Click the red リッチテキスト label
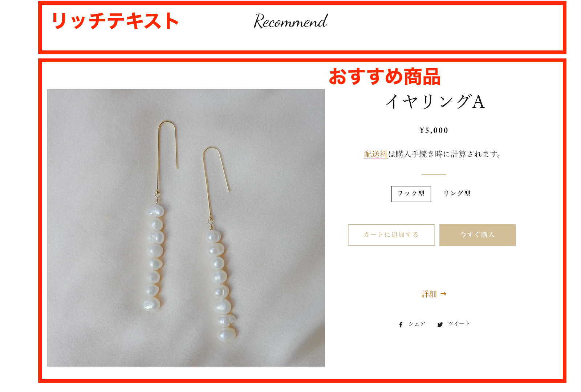Screen dimensions: 581x392 [115, 21]
